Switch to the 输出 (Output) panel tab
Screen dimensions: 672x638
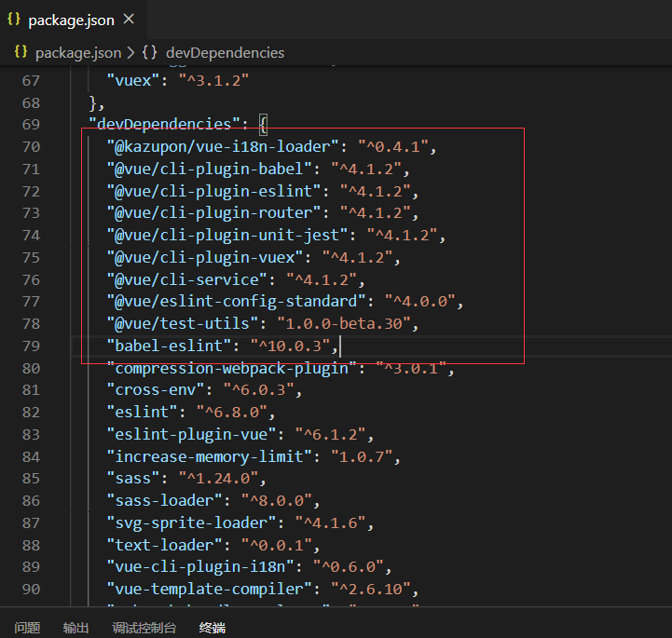click(x=75, y=628)
